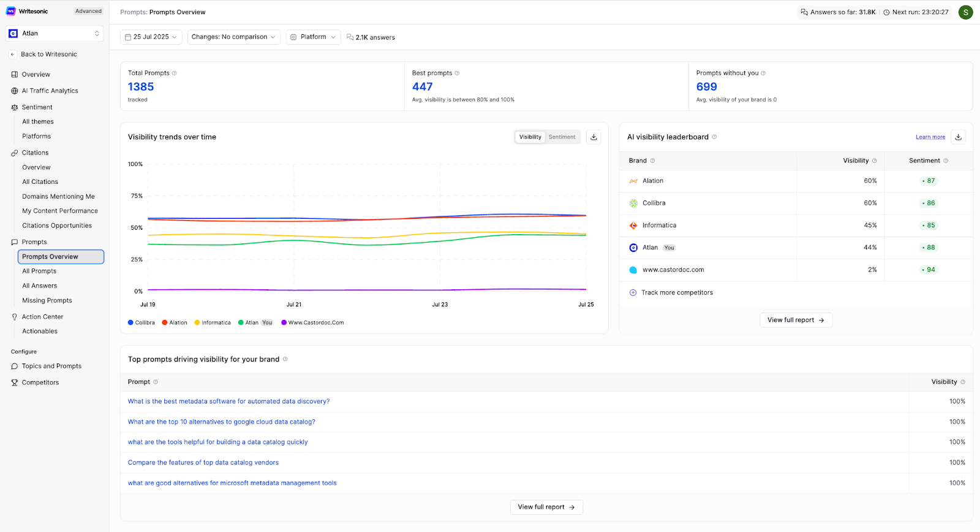Open the Changes: No comparison dropdown
The width and height of the screenshot is (980, 532).
pyautogui.click(x=234, y=37)
